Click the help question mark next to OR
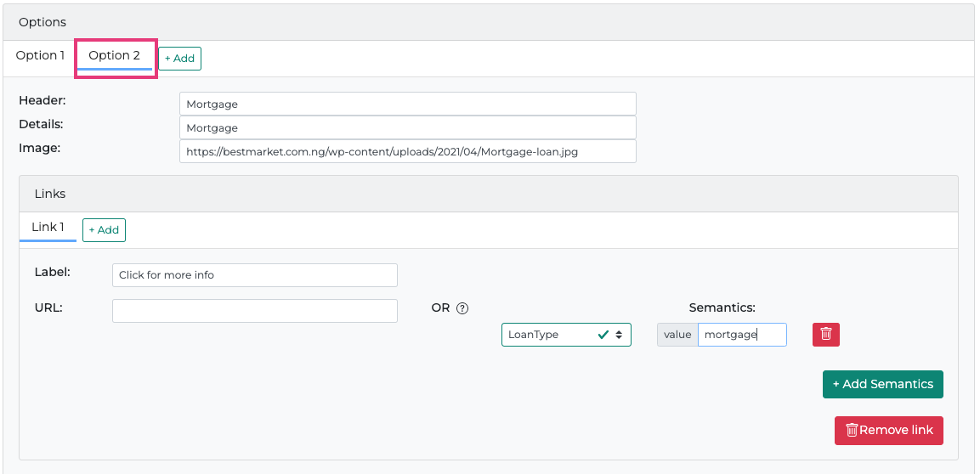980x474 pixels. pos(462,308)
